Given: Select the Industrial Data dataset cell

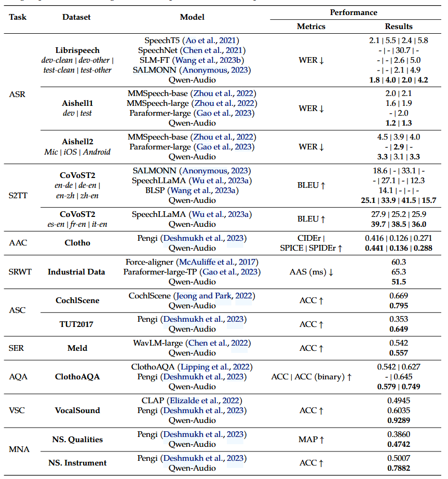Looking at the screenshot, I should point(76,272).
